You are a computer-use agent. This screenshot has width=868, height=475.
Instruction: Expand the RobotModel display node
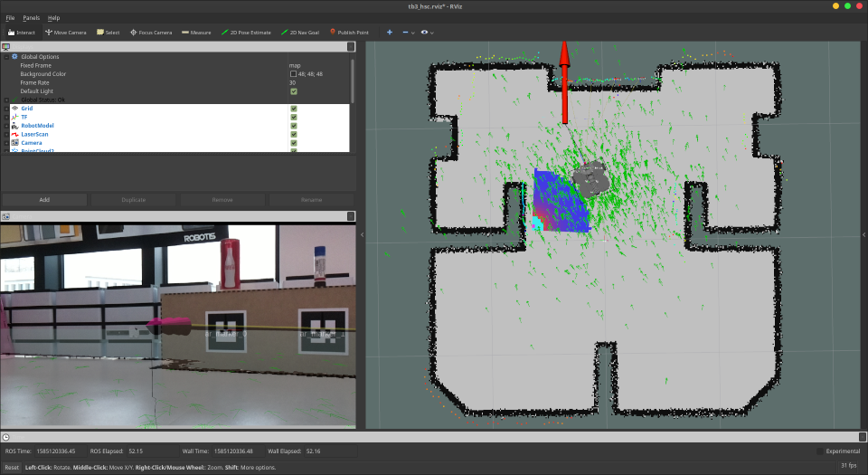pos(6,126)
